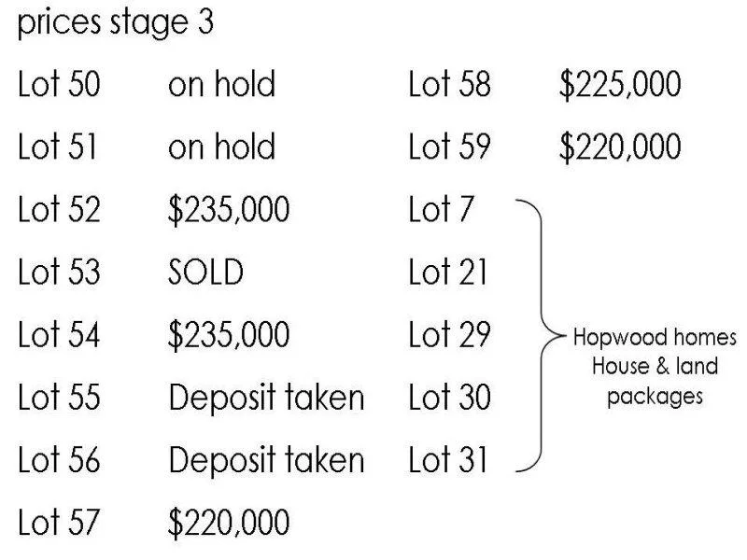Click the Lot 54 label
Viewport: 747px width, 560px height.
click(x=59, y=335)
